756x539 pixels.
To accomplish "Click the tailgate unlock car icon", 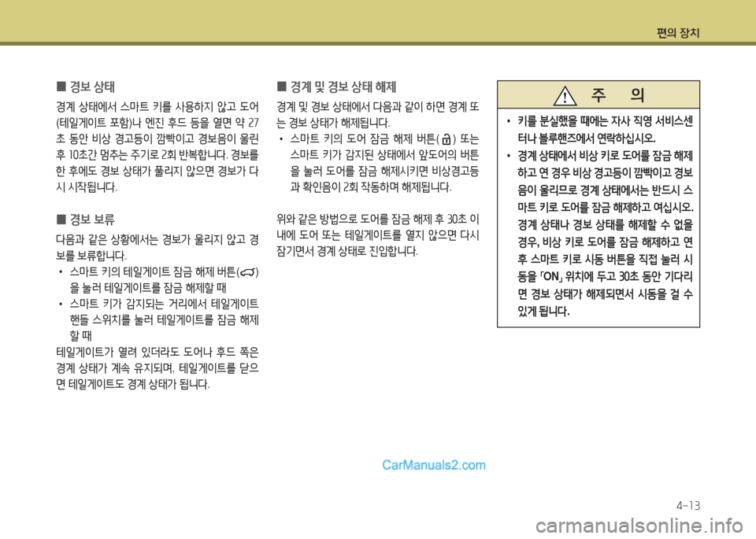I will [x=248, y=272].
